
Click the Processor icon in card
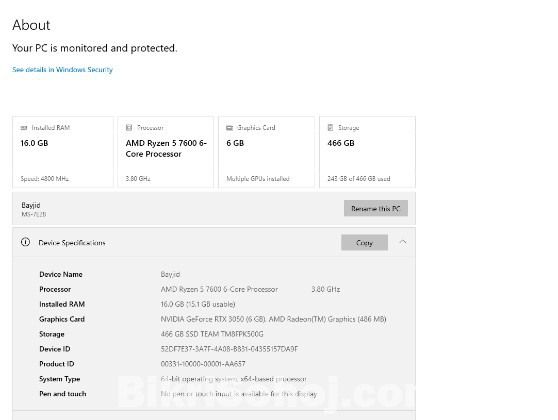click(x=129, y=127)
